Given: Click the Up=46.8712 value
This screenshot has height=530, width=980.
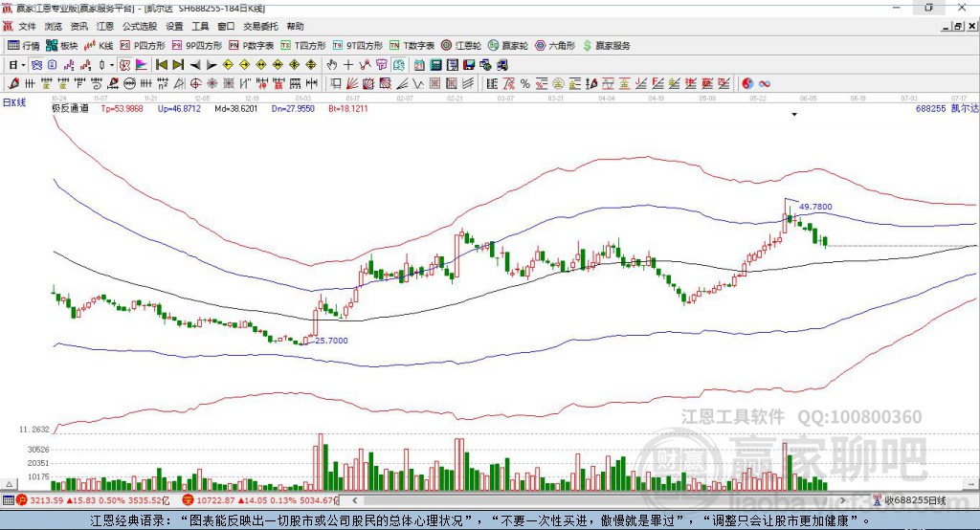Looking at the screenshot, I should 179,108.
